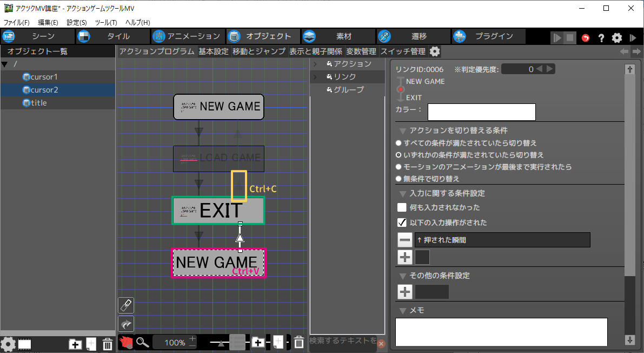644x353 pixels.
Task: Open the ↑ 押された瞬間 input dropdown
Action: 502,240
